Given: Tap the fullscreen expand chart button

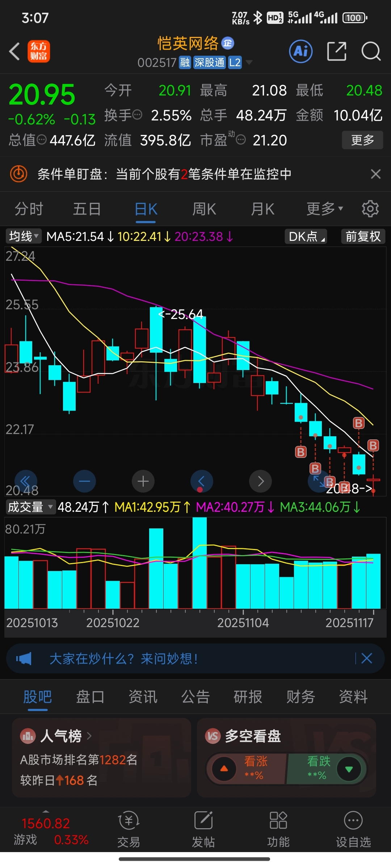Looking at the screenshot, I should 319,481.
